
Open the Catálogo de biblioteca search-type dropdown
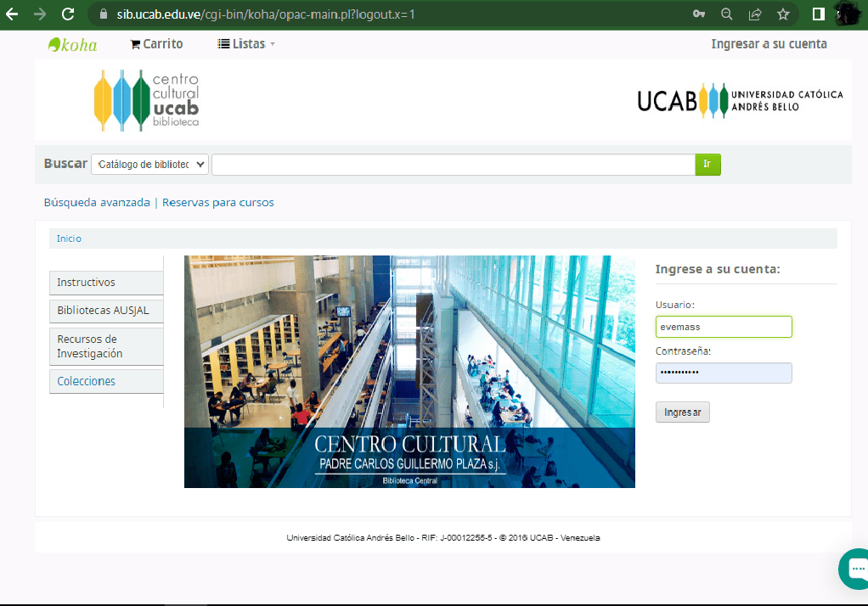tap(149, 165)
